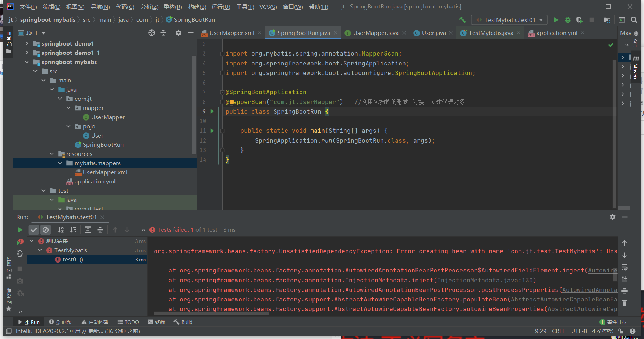Viewport: 644px width, 339px height.
Task: Select application.yml in project tree
Action: [95, 181]
